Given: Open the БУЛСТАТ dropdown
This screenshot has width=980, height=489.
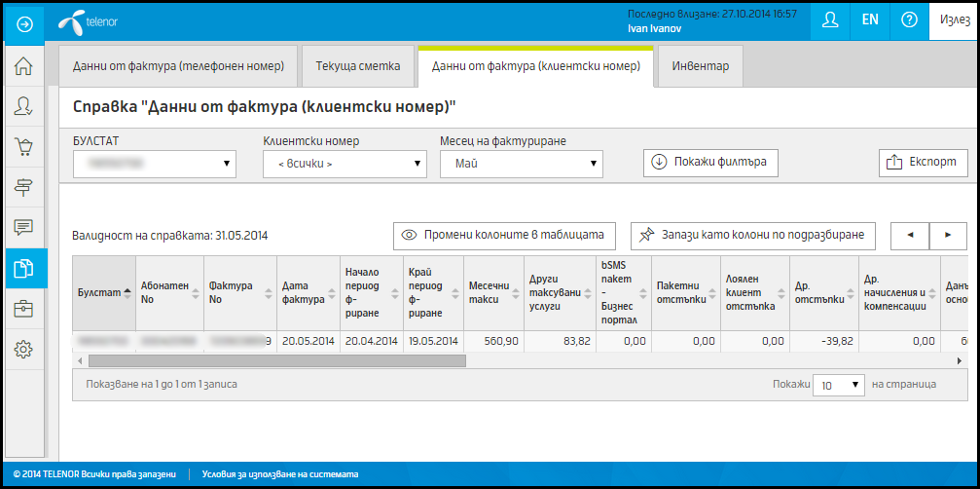Looking at the screenshot, I should pyautogui.click(x=155, y=164).
